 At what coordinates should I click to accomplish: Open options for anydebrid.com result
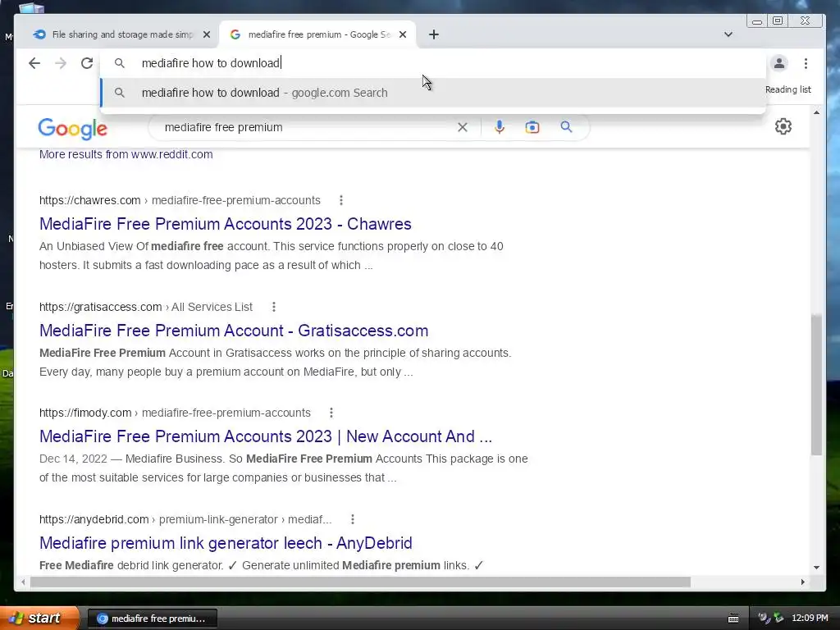[x=353, y=519]
